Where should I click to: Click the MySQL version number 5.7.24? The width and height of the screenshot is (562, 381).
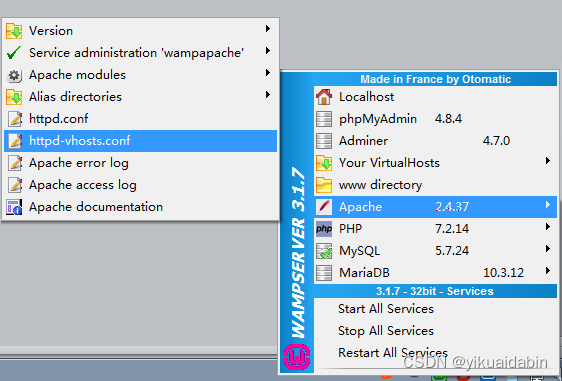pos(452,251)
